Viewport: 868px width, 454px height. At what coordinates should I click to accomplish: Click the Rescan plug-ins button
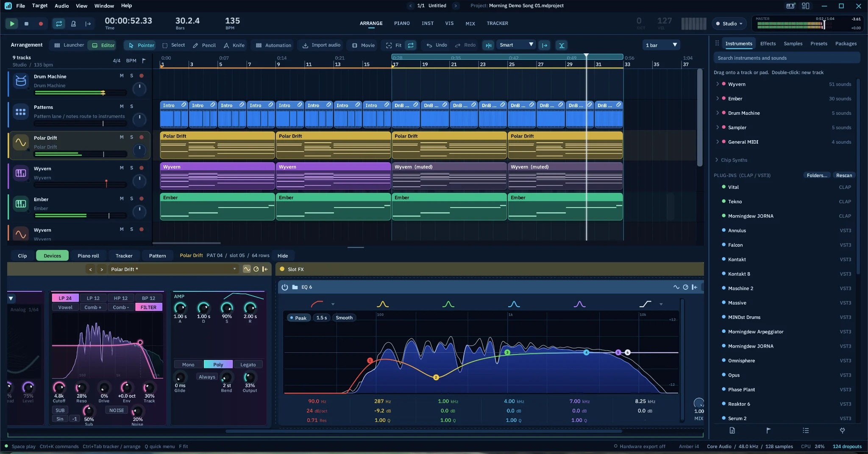844,175
